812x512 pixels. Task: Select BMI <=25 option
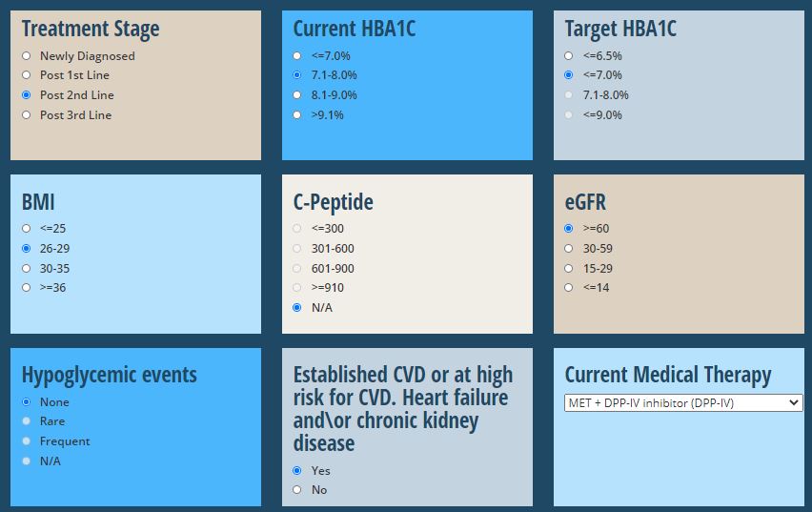click(x=27, y=229)
